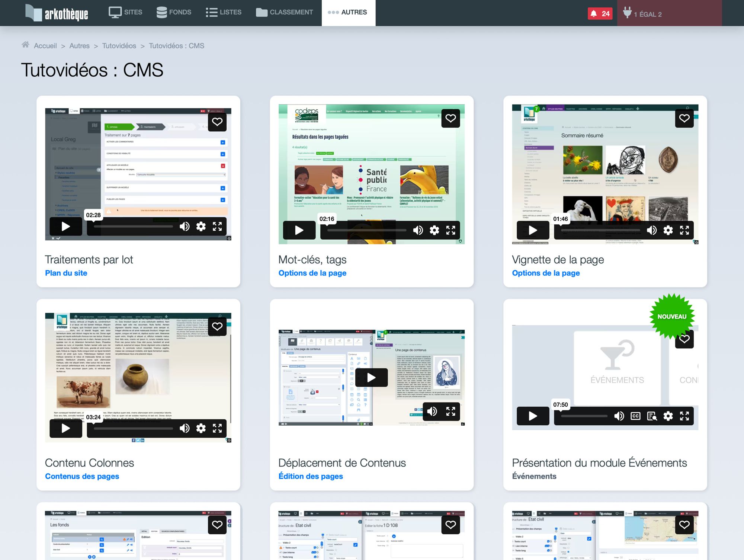The image size is (744, 560).
Task: Favorite the Vignette de la page video
Action: [684, 118]
